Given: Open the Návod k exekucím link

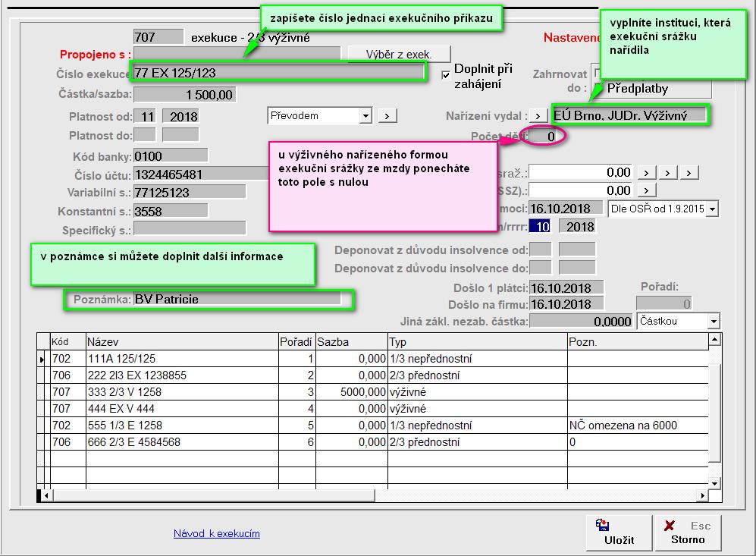Looking at the screenshot, I should (216, 533).
